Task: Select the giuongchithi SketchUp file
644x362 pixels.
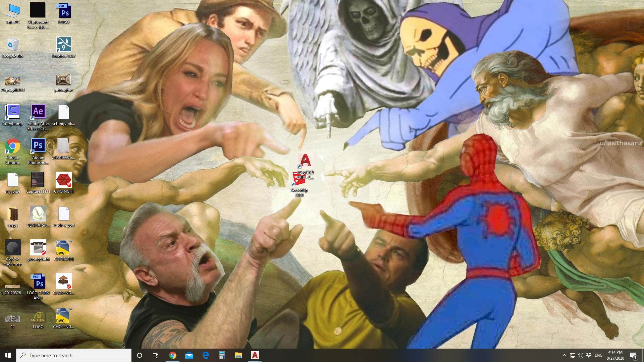Action: [38, 251]
